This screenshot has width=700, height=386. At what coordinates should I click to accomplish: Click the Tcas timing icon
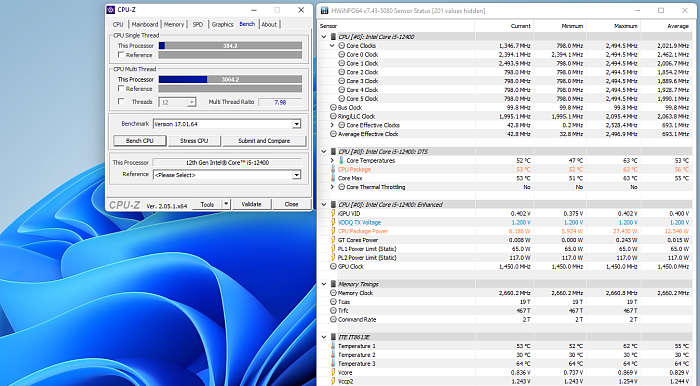(x=333, y=302)
